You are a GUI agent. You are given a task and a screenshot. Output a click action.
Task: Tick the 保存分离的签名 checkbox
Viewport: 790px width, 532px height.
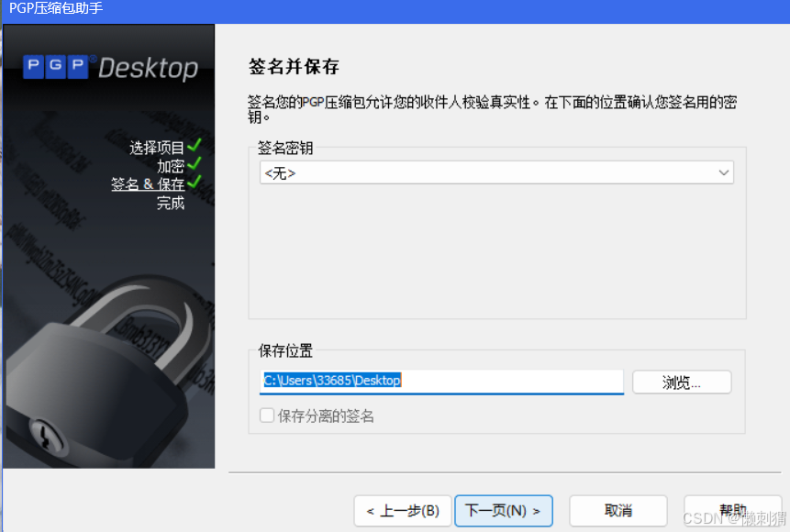pos(266,416)
